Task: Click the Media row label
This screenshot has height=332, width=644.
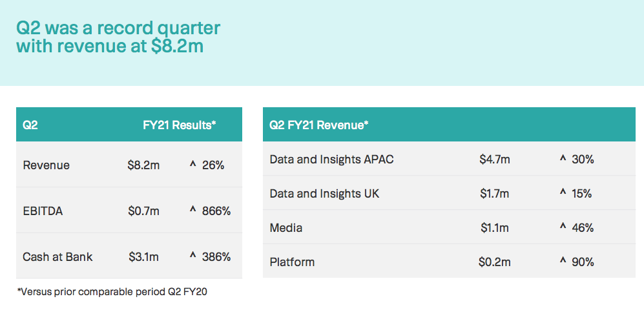Action: click(286, 227)
